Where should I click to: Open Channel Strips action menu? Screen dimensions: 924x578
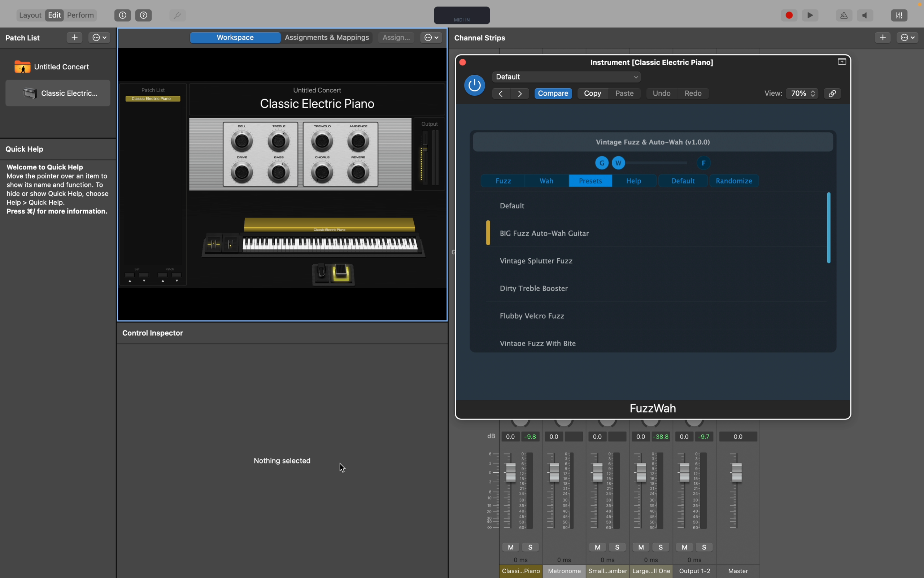pos(908,38)
